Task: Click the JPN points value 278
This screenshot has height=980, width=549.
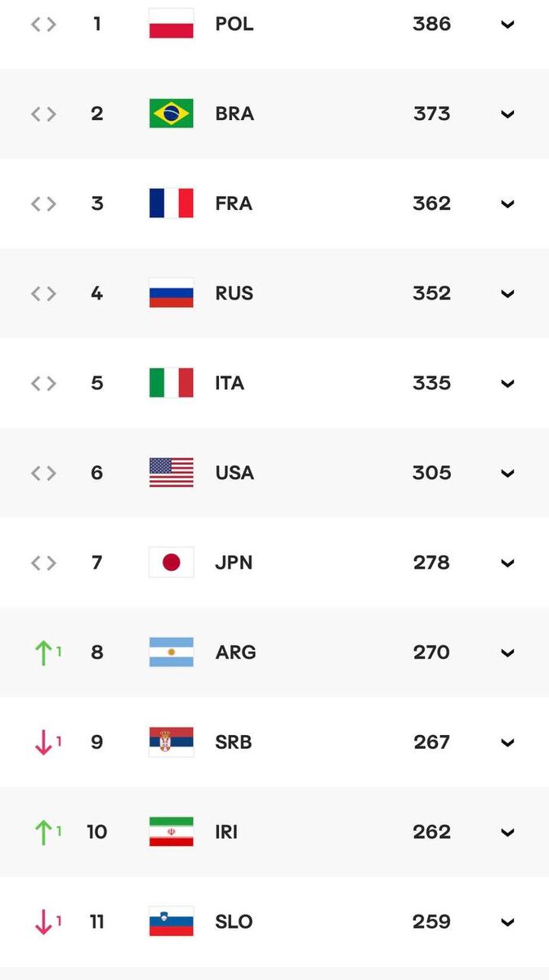Action: click(x=431, y=563)
